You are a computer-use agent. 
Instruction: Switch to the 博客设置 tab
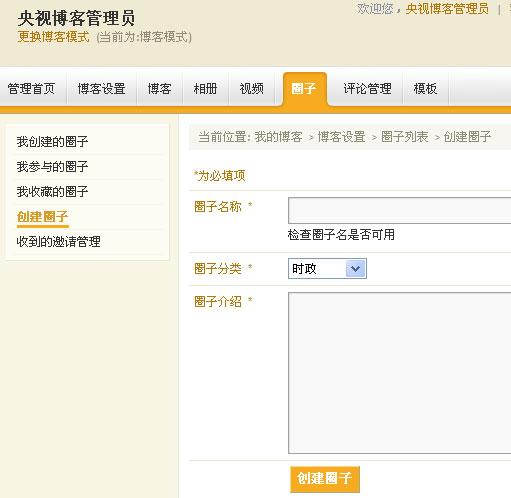click(101, 89)
